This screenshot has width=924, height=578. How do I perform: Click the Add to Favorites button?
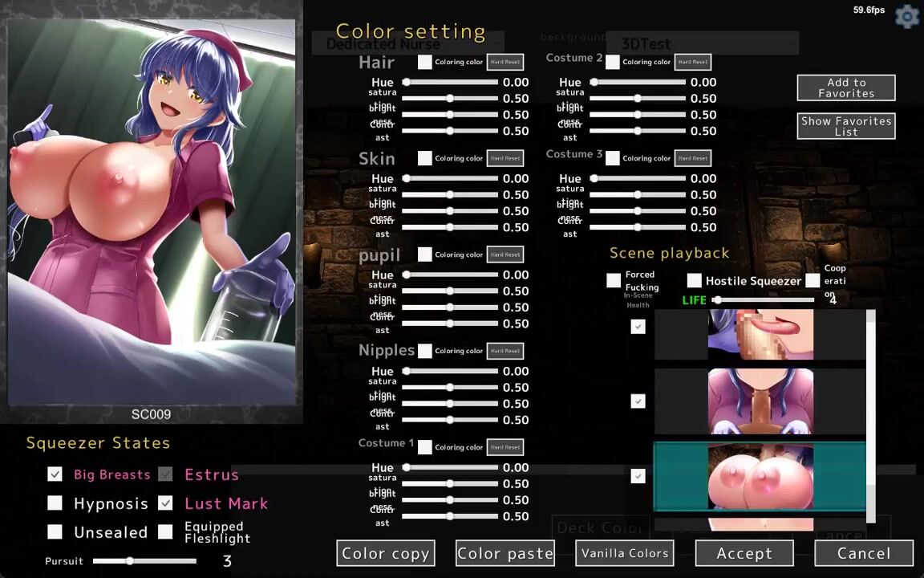coord(845,88)
